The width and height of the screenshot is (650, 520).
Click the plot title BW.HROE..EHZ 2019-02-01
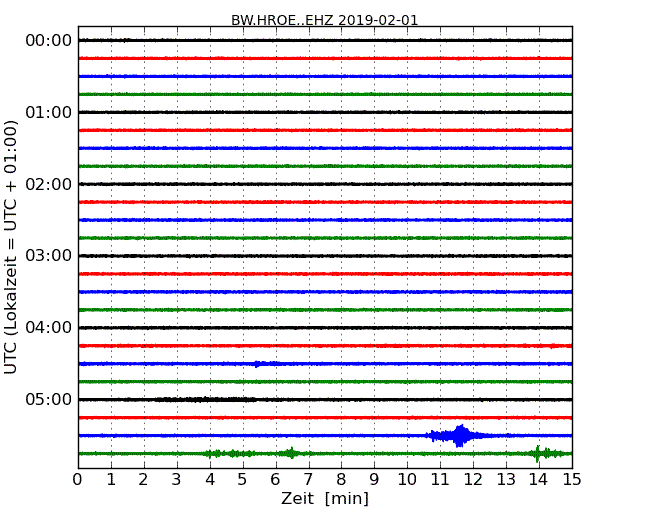point(325,20)
